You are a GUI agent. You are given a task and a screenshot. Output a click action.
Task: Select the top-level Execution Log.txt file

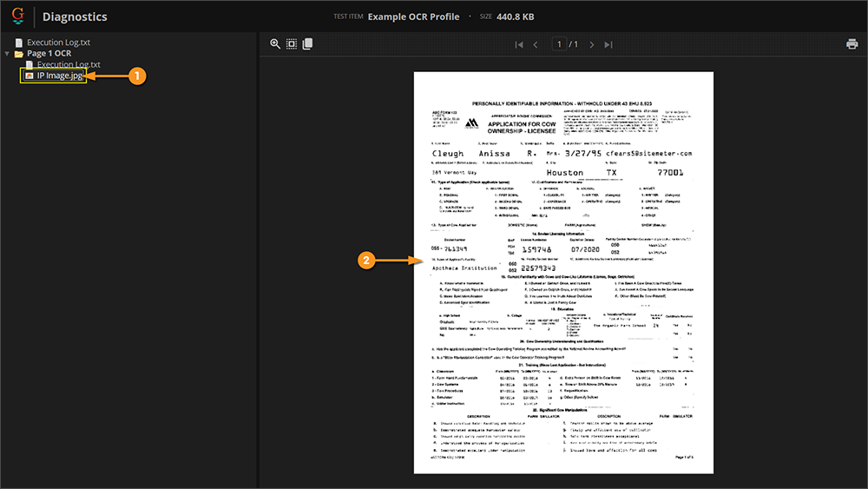[x=57, y=42]
